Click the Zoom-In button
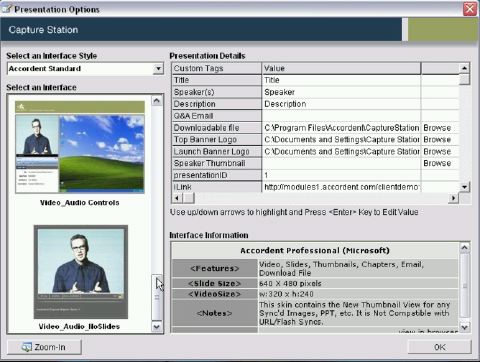This screenshot has width=480, height=362. (x=44, y=347)
